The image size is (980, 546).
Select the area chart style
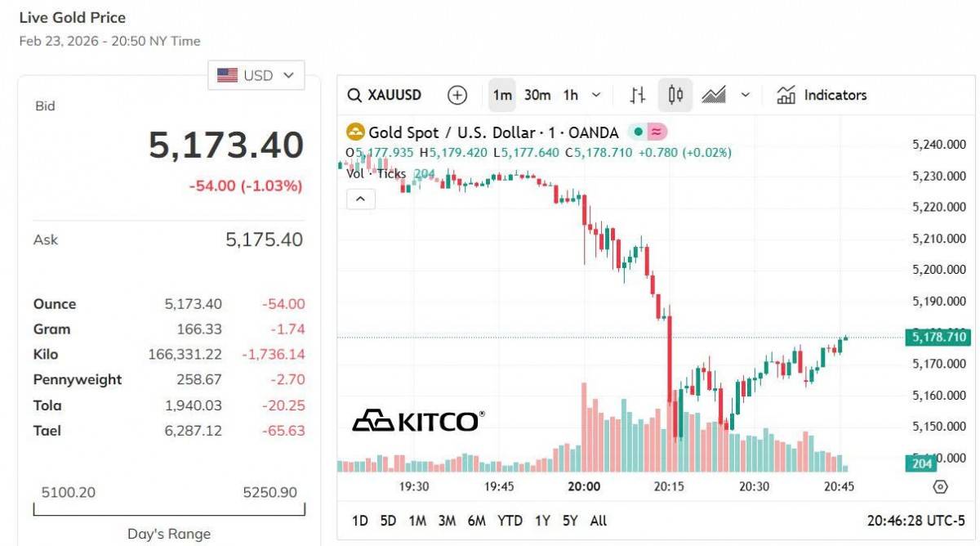(x=714, y=95)
